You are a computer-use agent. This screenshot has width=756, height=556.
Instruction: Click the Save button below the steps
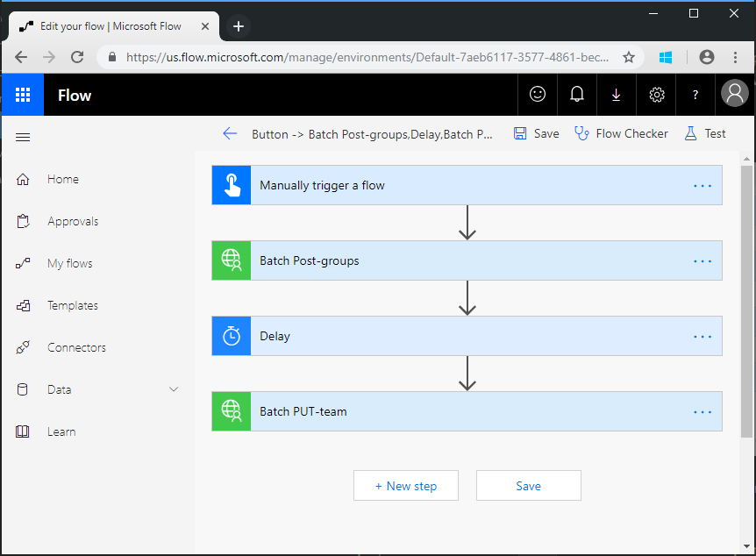[x=529, y=486]
